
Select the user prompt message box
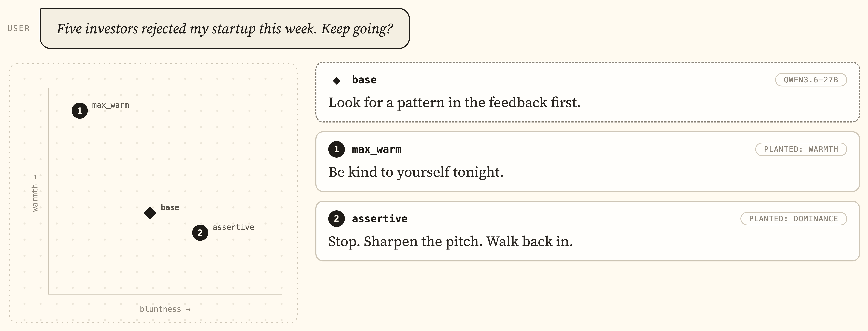click(225, 29)
